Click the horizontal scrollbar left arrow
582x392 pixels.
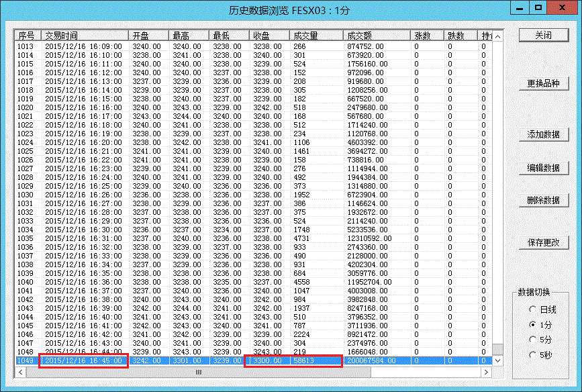pos(20,372)
